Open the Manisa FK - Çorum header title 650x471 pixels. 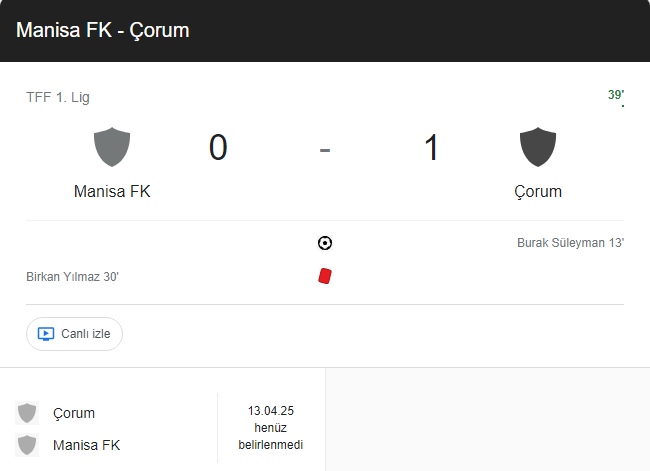coord(103,30)
